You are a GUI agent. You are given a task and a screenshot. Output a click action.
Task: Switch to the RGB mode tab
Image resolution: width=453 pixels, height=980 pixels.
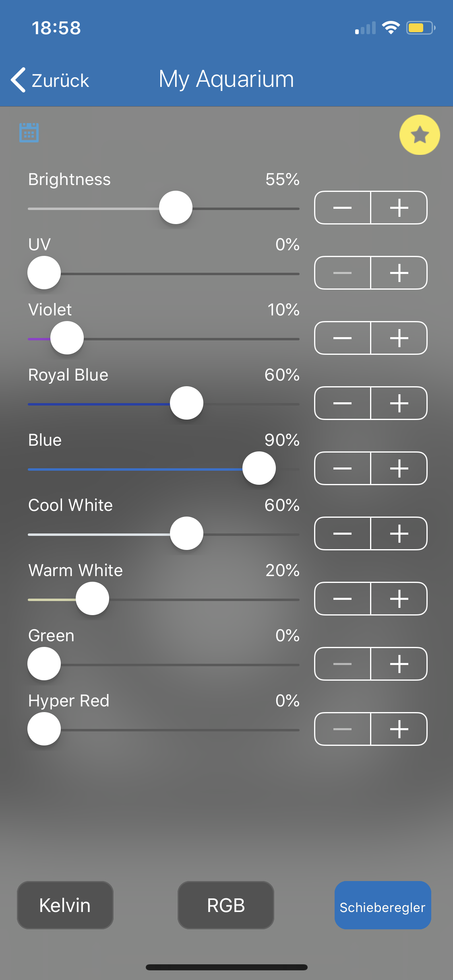point(226,905)
